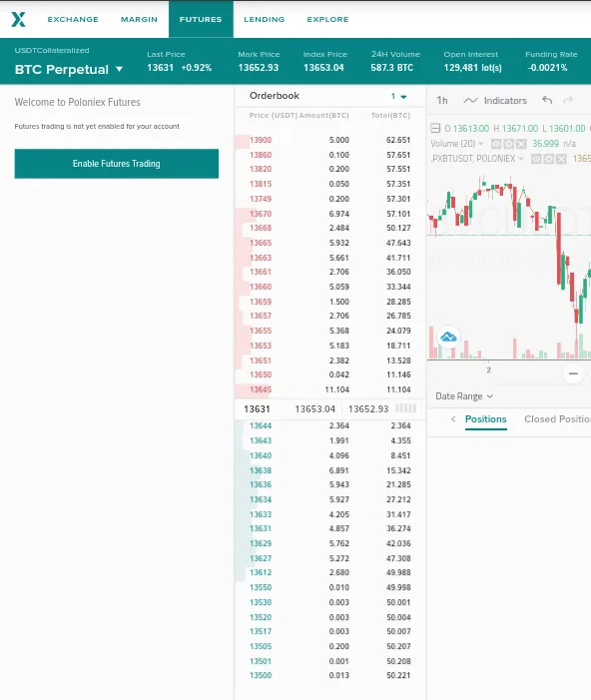Remove the Volume indicator
Screen dimensions: 591x700
521,144
